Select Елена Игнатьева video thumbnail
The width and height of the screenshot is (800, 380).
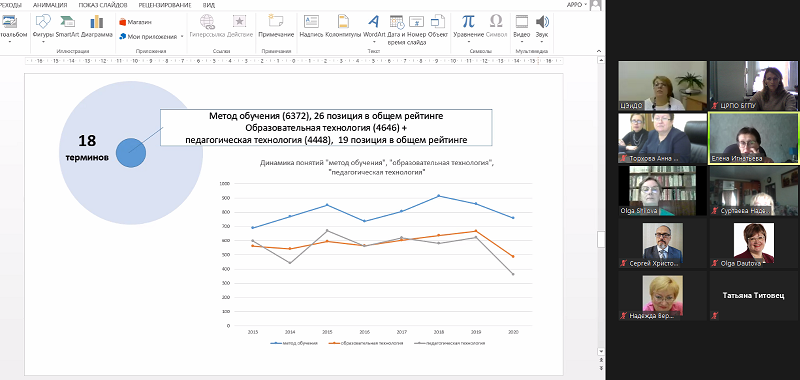pyautogui.click(x=753, y=138)
